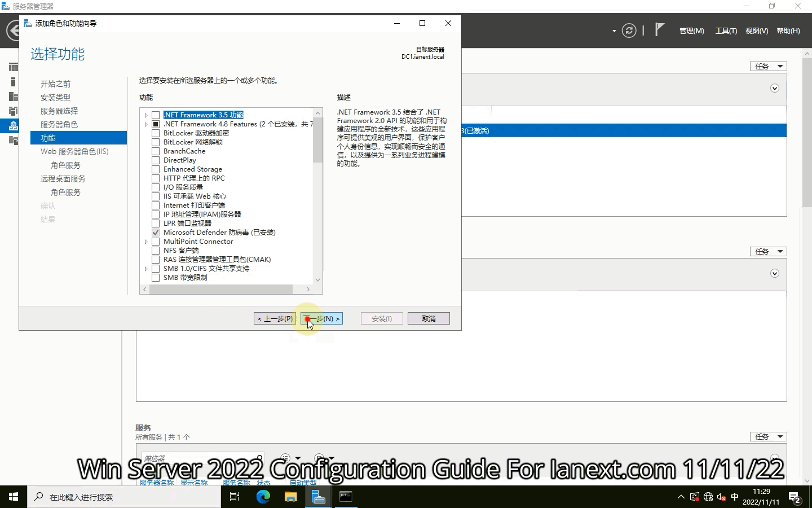Enable BitLocker 网络解锁 checkbox

click(156, 142)
